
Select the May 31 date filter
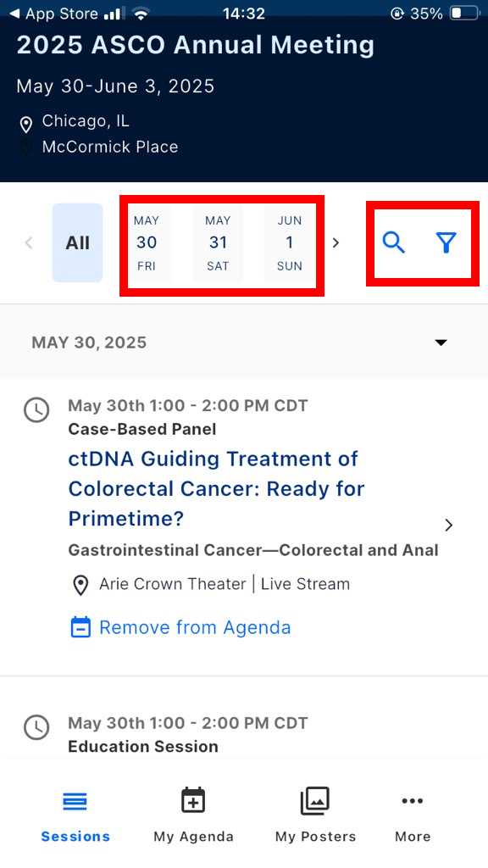click(x=218, y=242)
